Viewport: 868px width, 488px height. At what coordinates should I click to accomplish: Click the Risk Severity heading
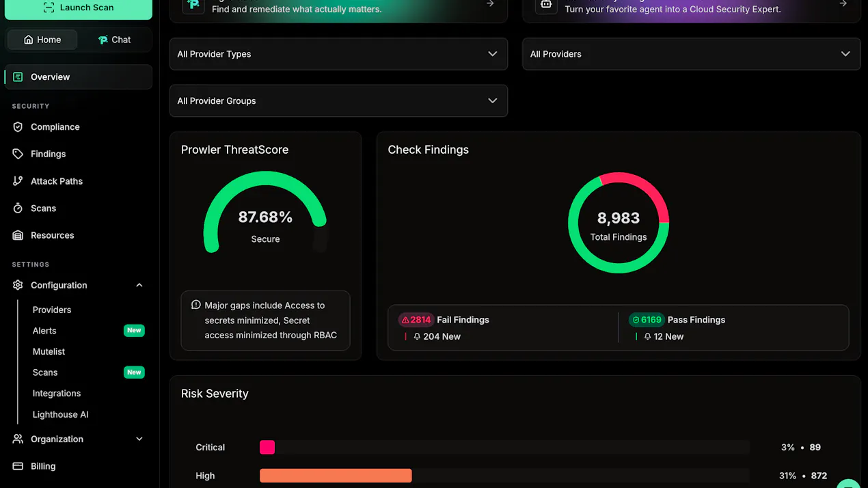(215, 394)
